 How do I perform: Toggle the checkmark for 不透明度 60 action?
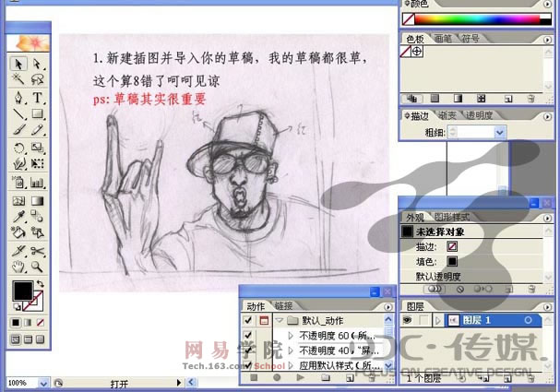tap(248, 335)
